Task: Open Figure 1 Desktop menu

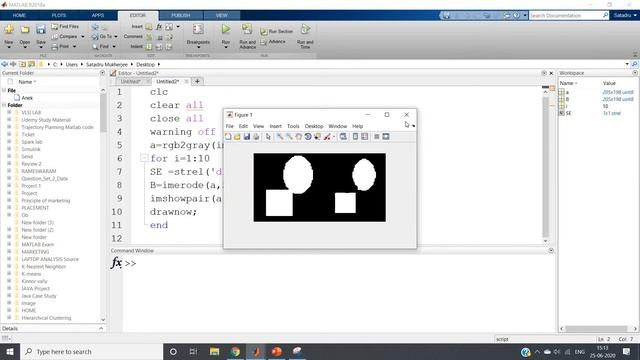Action: tap(314, 126)
